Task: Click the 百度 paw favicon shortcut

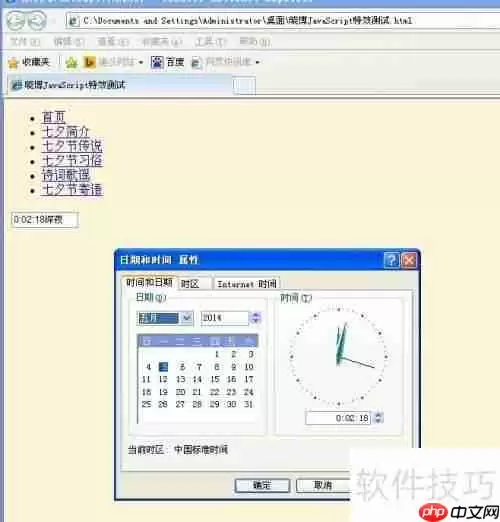Action: [157, 62]
